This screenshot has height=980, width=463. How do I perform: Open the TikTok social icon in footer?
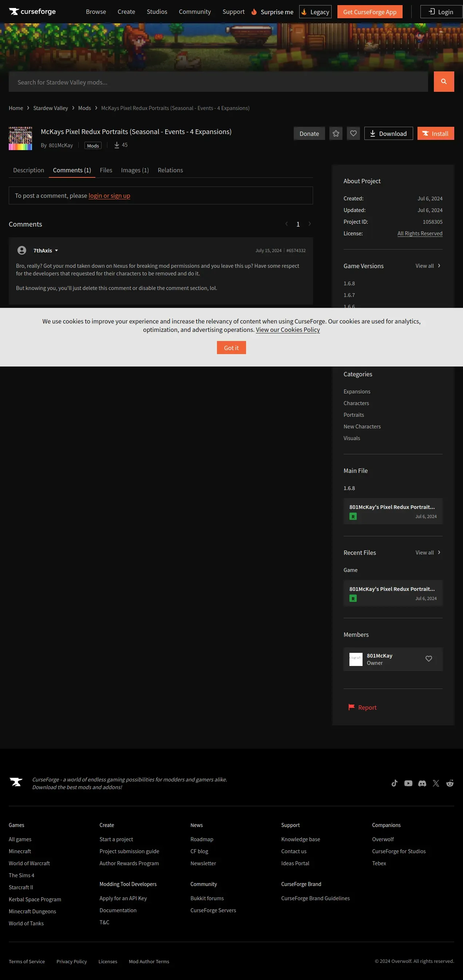pyautogui.click(x=395, y=783)
